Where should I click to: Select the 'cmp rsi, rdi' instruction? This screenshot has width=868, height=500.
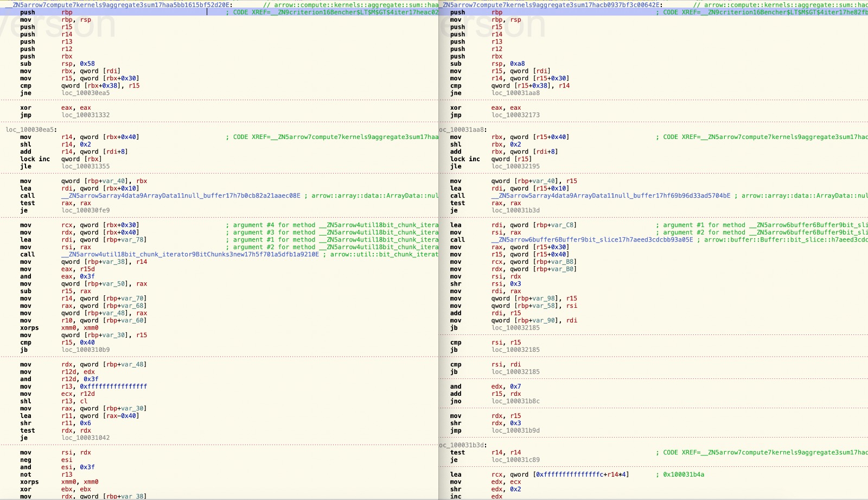[x=486, y=365]
